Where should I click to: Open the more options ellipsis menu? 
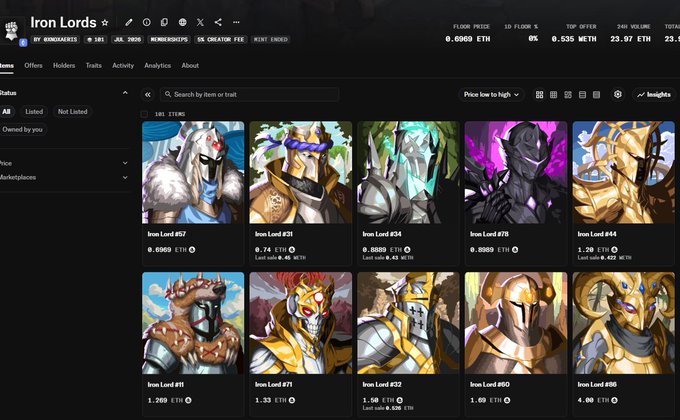236,22
